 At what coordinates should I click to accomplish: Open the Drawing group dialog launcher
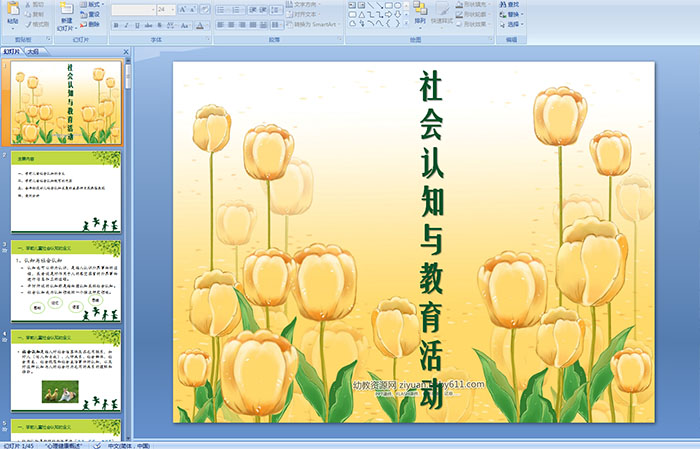(x=491, y=39)
